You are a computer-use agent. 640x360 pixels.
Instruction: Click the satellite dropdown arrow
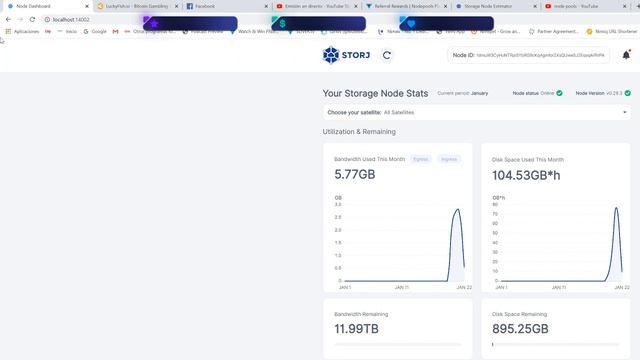[624, 112]
